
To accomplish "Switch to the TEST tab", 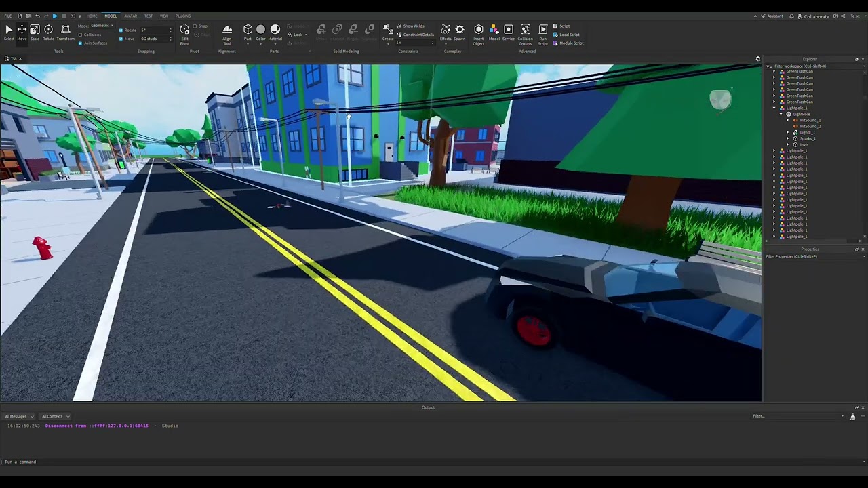I will pyautogui.click(x=148, y=16).
